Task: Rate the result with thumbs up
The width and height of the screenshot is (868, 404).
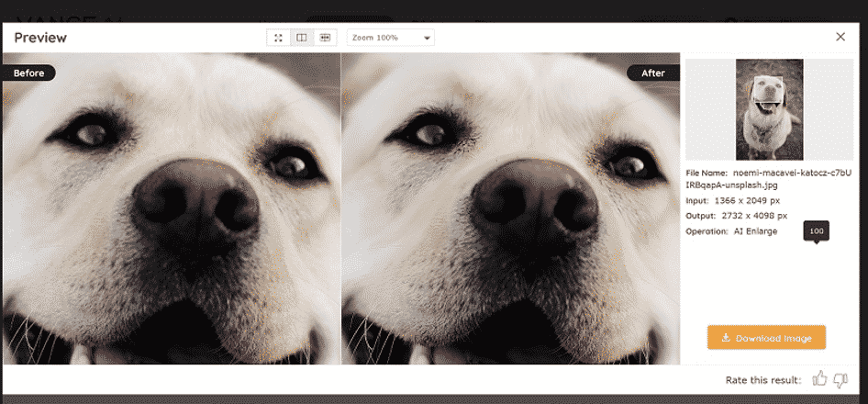Action: click(x=819, y=379)
